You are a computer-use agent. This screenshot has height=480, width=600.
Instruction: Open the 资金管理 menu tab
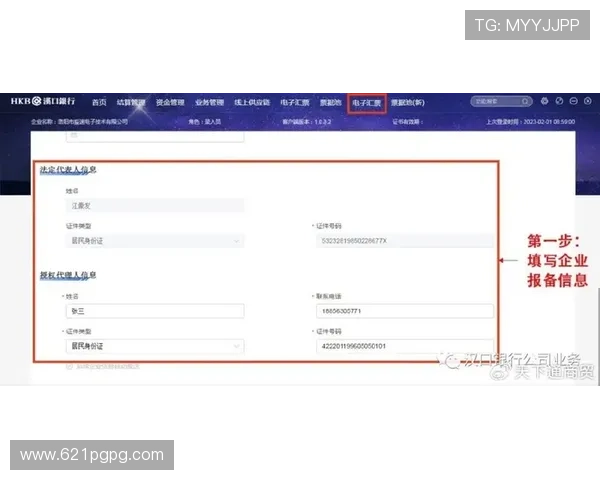click(x=170, y=102)
